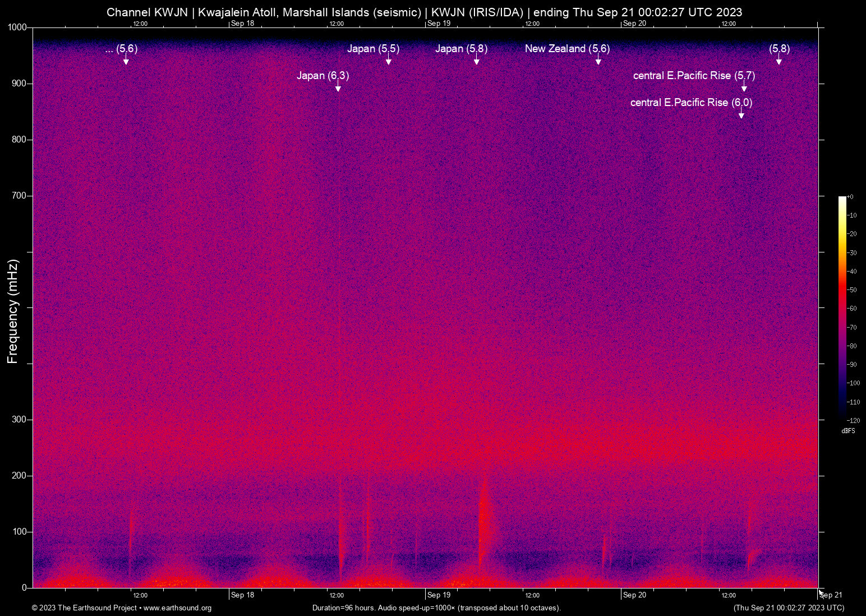866x616 pixels.
Task: Click the arrow marker under Japan (6.3)
Action: click(338, 88)
